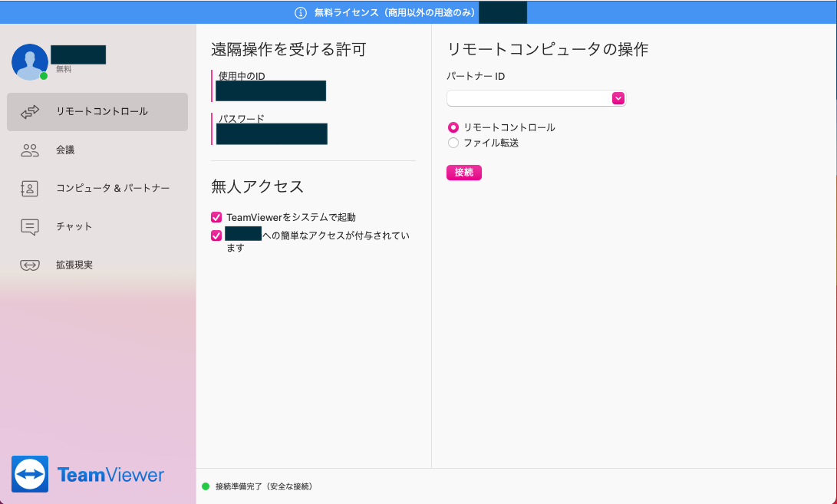Select the ファイル転送 radio button
This screenshot has height=504, width=837.
tap(453, 143)
